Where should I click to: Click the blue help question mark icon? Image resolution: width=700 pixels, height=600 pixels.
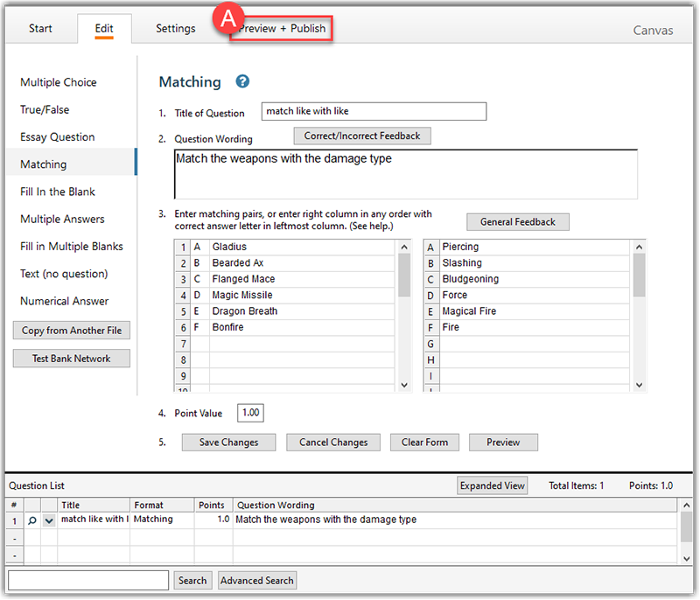pyautogui.click(x=242, y=81)
